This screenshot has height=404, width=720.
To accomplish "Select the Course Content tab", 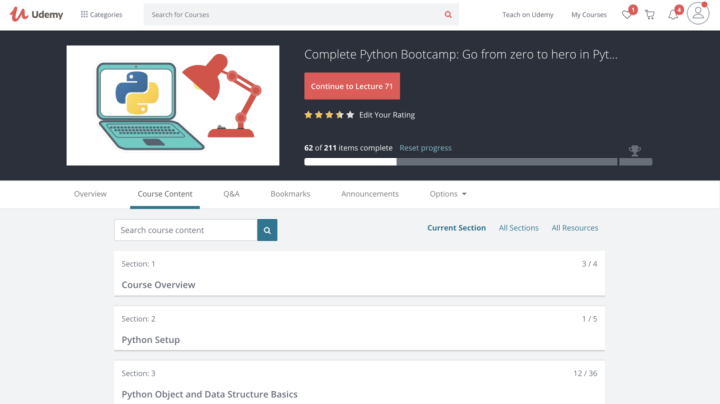I will tap(165, 194).
